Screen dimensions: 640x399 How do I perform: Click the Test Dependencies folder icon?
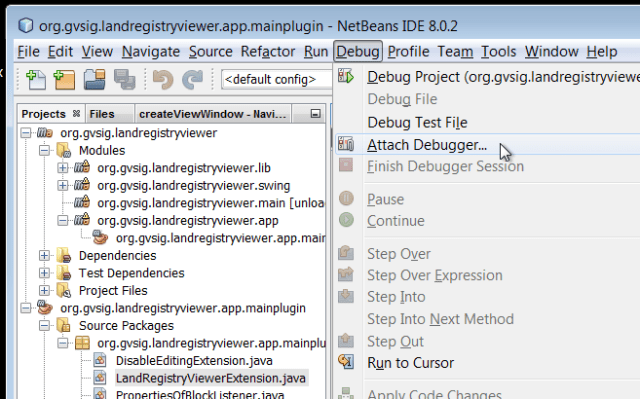point(64,273)
